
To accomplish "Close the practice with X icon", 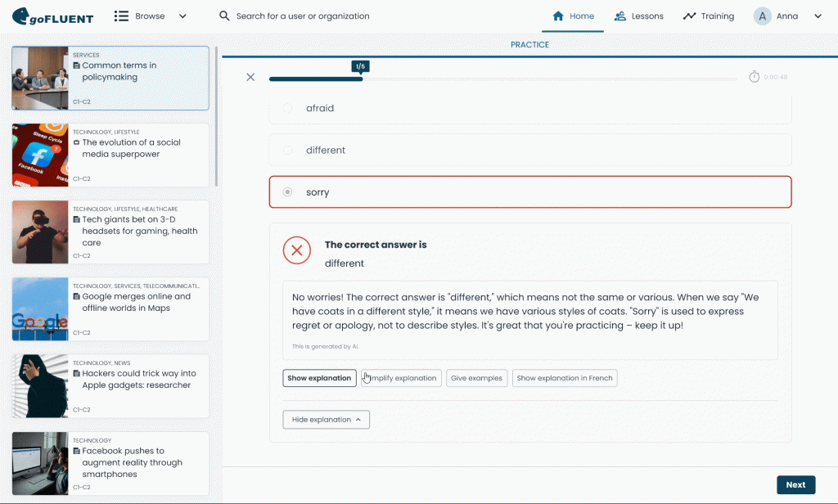I will [x=250, y=77].
